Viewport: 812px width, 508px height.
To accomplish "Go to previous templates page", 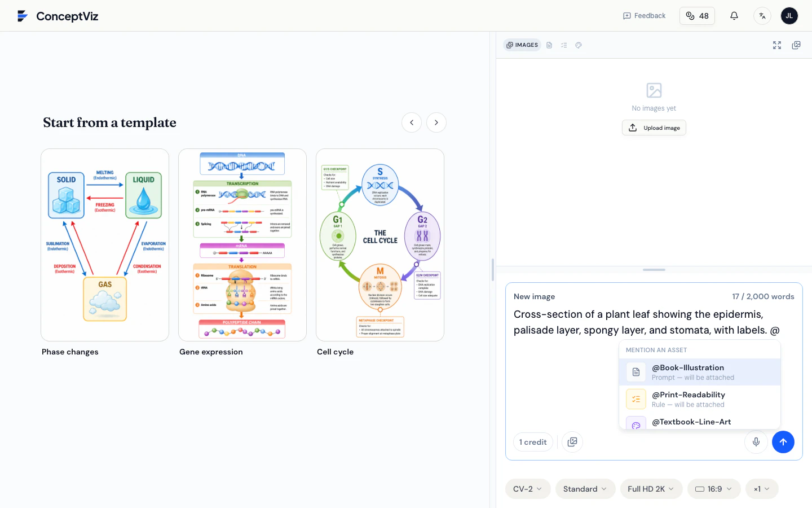I will (412, 122).
